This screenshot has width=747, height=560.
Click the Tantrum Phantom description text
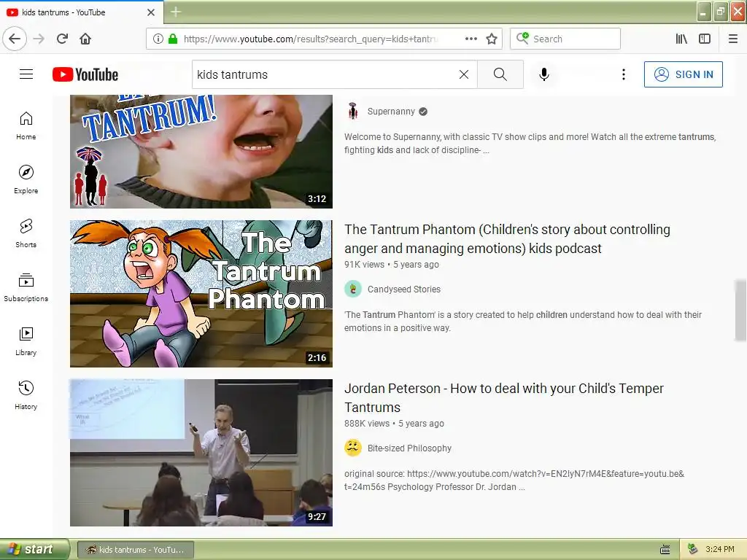523,322
